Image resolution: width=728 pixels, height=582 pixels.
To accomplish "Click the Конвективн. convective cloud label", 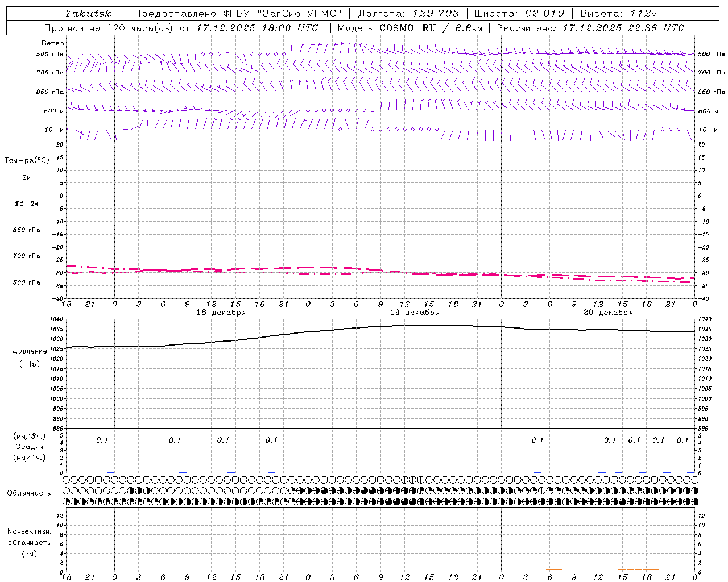I will click(29, 531).
